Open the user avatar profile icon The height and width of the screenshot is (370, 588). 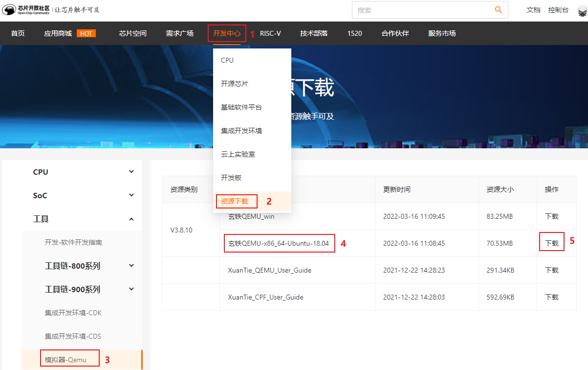[x=581, y=10]
